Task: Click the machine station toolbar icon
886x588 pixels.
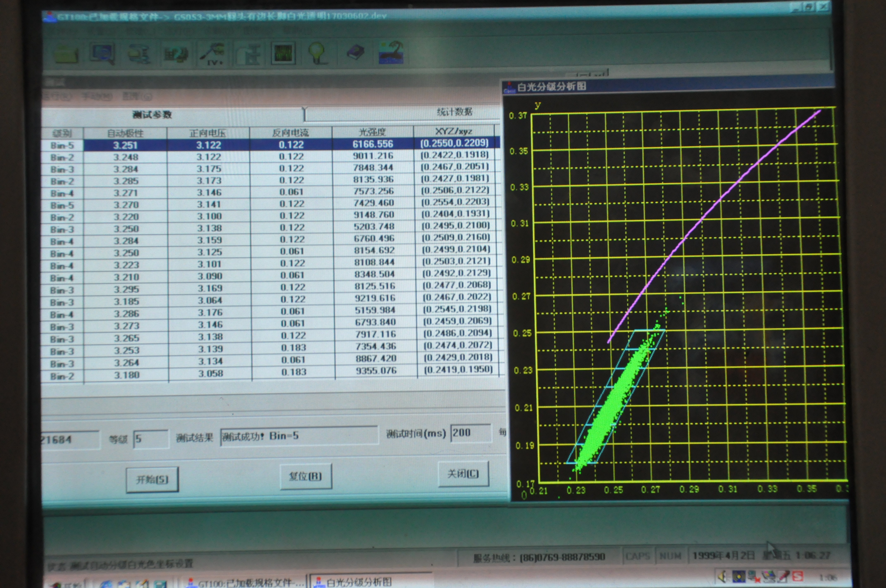Action: (x=249, y=54)
